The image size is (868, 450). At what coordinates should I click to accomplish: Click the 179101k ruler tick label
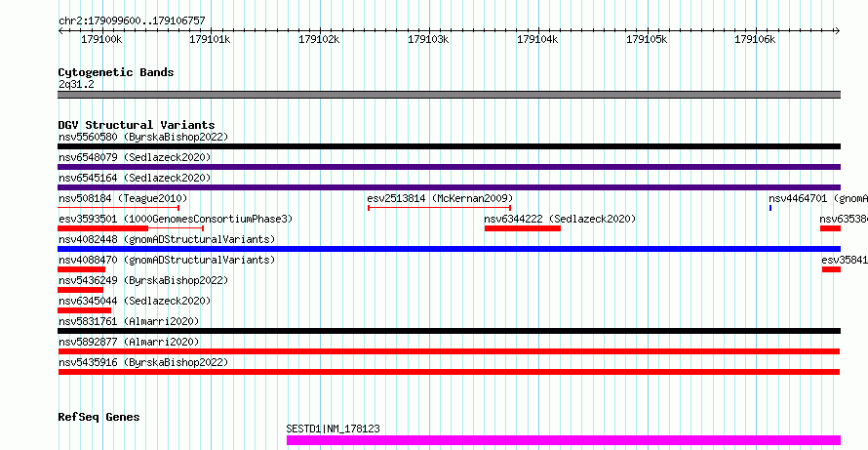pyautogui.click(x=210, y=39)
